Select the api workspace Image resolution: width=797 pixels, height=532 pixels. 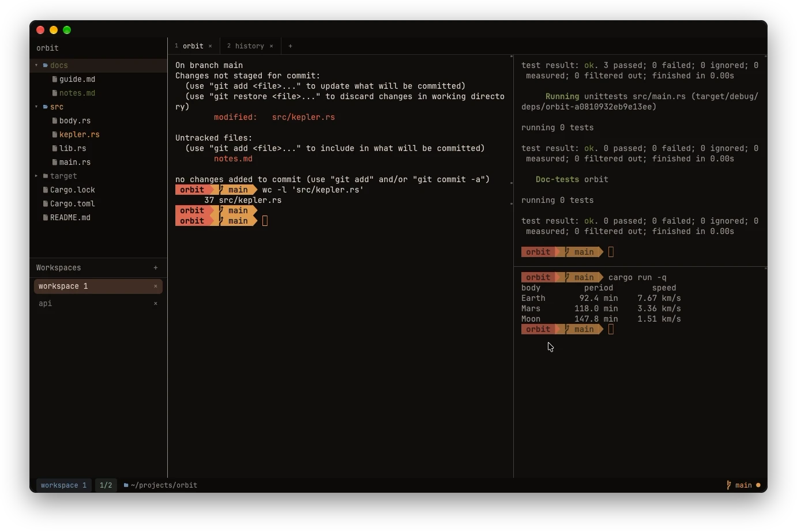tap(98, 303)
